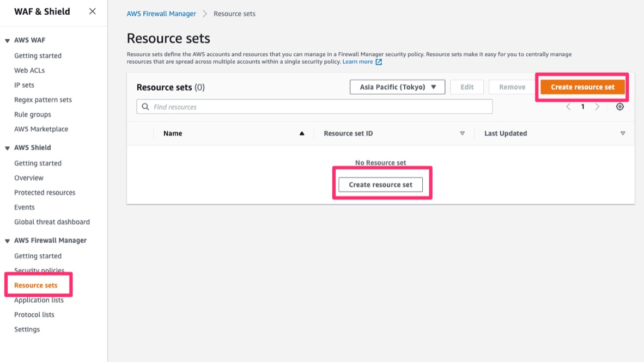Open Asia Pacific (Tokyo) region dropdown
This screenshot has height=362, width=644.
[397, 87]
